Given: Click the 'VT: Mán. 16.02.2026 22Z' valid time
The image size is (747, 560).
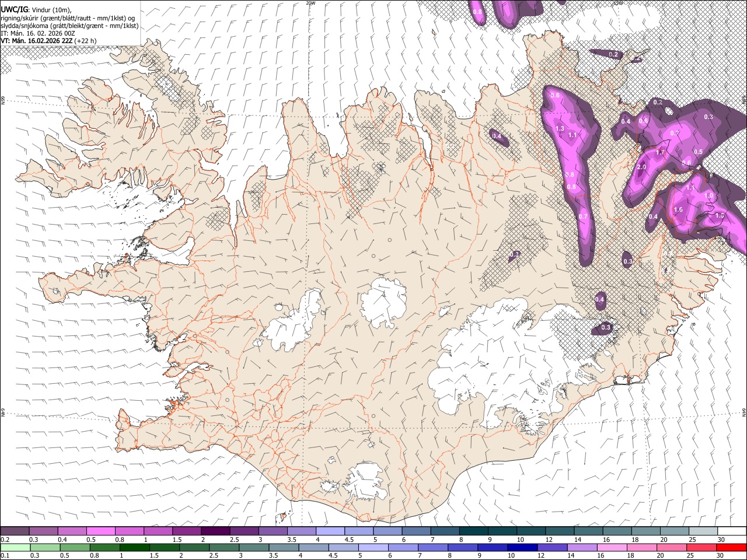Looking at the screenshot, I should pyautogui.click(x=36, y=41).
